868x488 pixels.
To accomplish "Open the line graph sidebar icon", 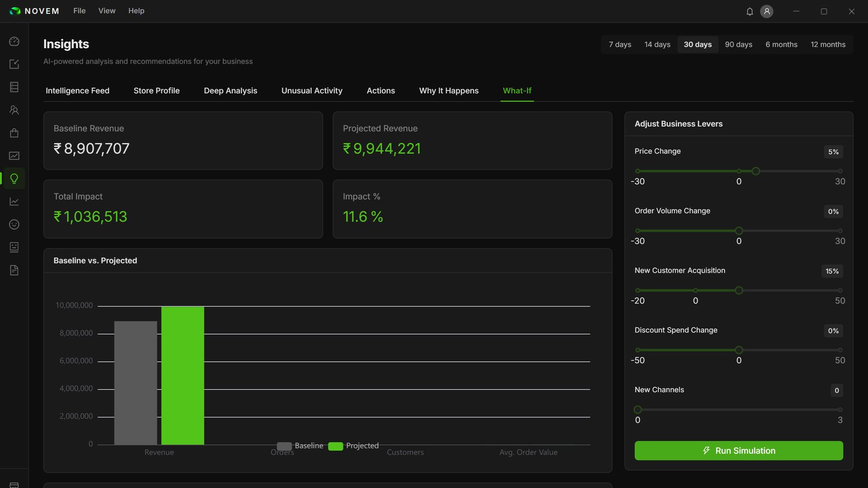I will [x=14, y=202].
